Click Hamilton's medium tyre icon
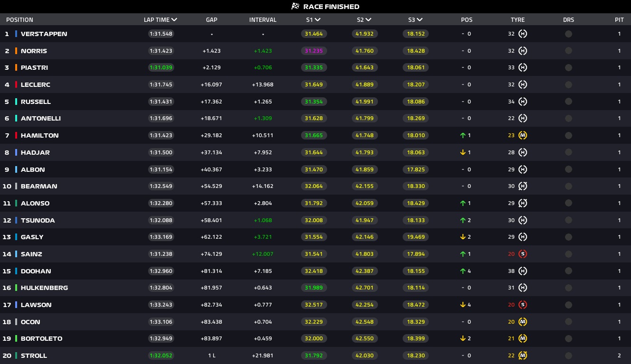This screenshot has height=364, width=631. (x=523, y=135)
